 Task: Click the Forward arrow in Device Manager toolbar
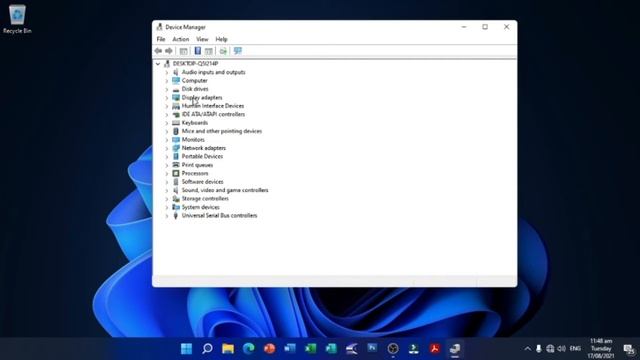(x=169, y=51)
